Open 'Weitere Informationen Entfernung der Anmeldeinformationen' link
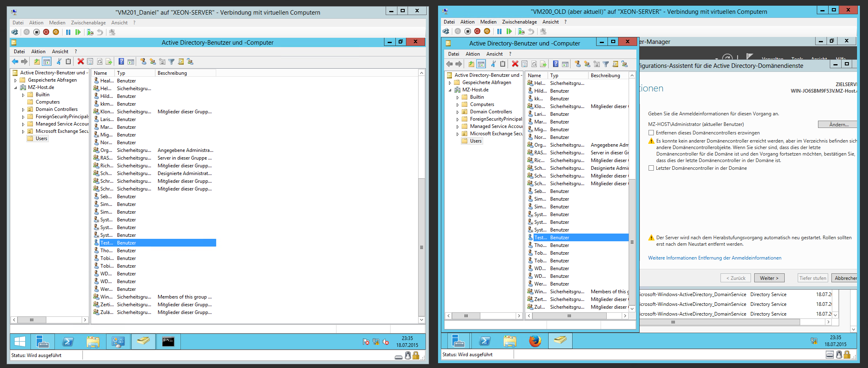This screenshot has height=368, width=868. 714,258
